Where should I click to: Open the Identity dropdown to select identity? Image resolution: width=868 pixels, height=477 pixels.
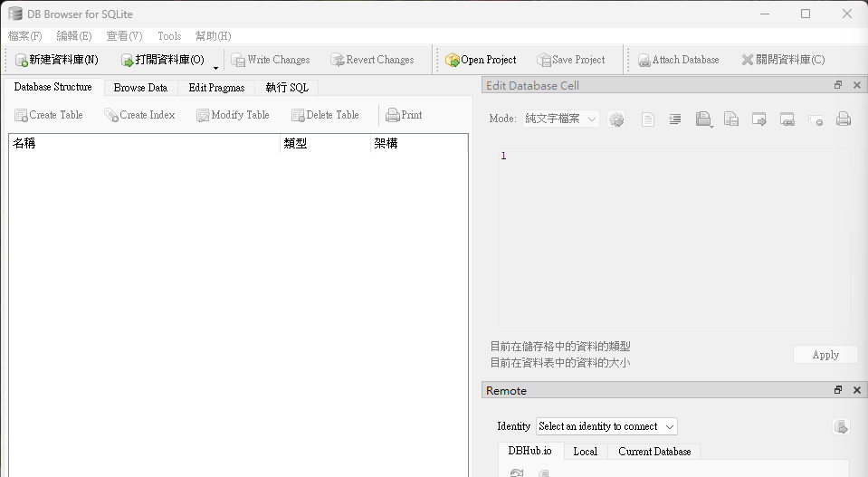click(x=606, y=426)
